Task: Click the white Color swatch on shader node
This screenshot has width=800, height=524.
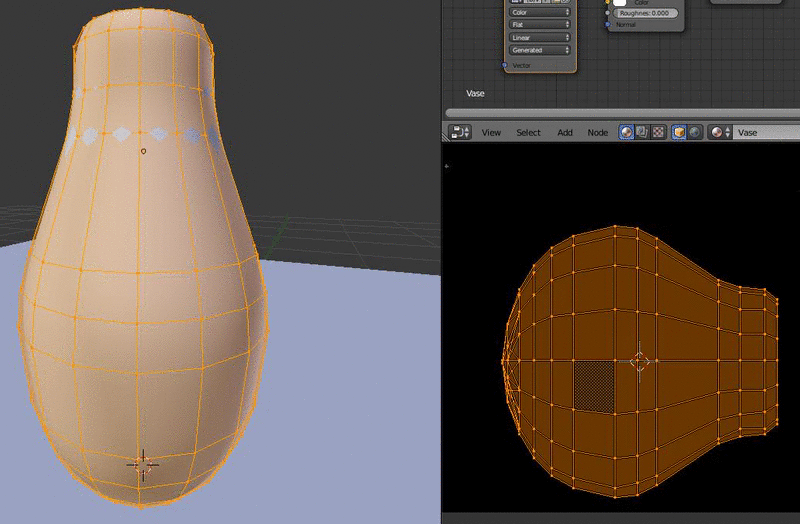Action: [620, 3]
